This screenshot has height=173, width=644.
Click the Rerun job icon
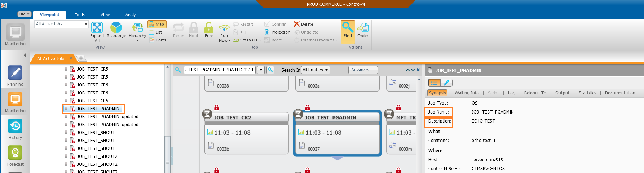tap(178, 27)
